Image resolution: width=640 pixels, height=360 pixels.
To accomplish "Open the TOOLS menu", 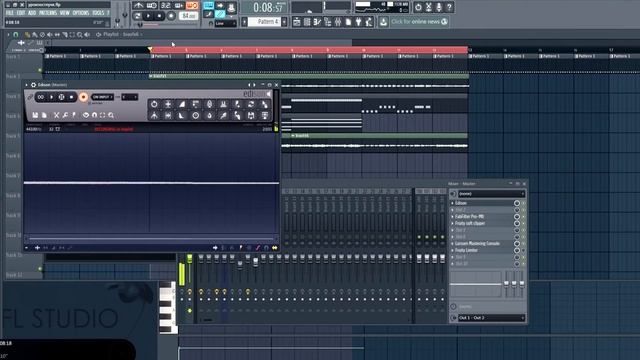I will [98, 13].
